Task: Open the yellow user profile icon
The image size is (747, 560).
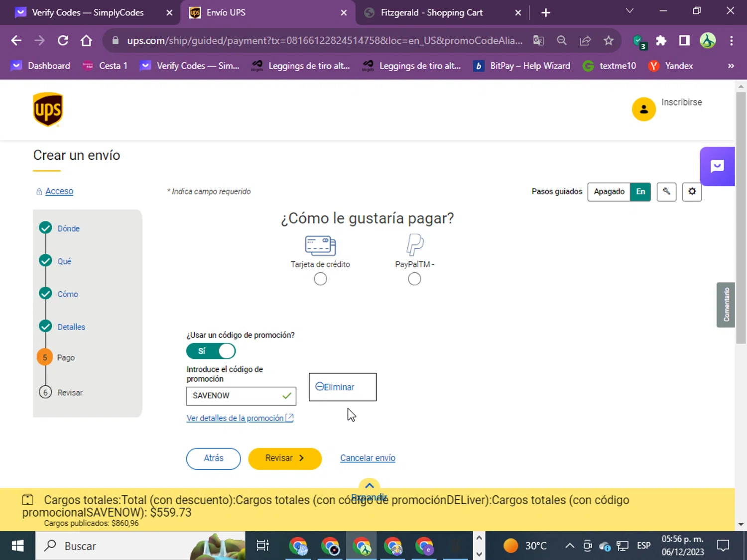Action: [x=643, y=109]
